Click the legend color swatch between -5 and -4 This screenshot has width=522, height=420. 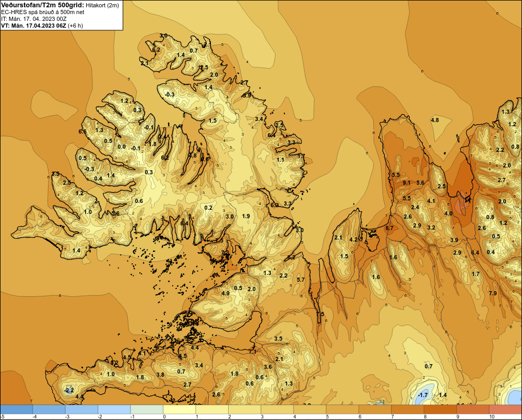(17, 409)
